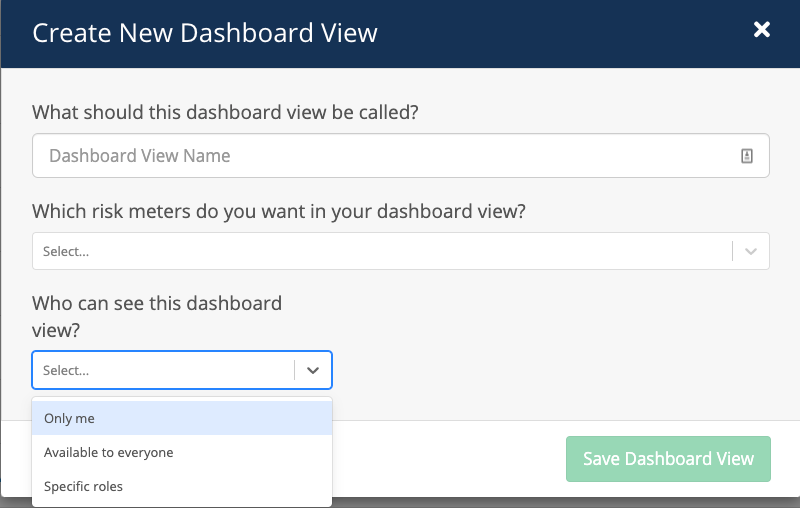The width and height of the screenshot is (800, 508).
Task: Choose the Specific roles option
Action: click(x=182, y=487)
